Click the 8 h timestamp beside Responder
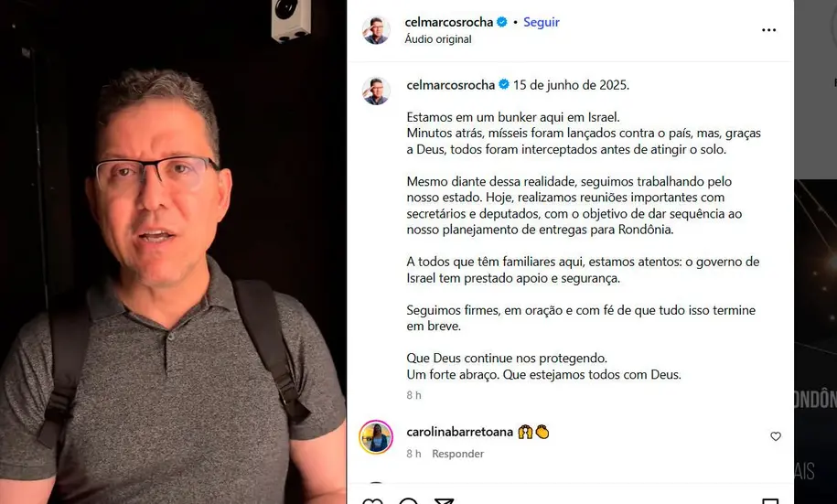Image resolution: width=837 pixels, height=504 pixels. click(413, 454)
